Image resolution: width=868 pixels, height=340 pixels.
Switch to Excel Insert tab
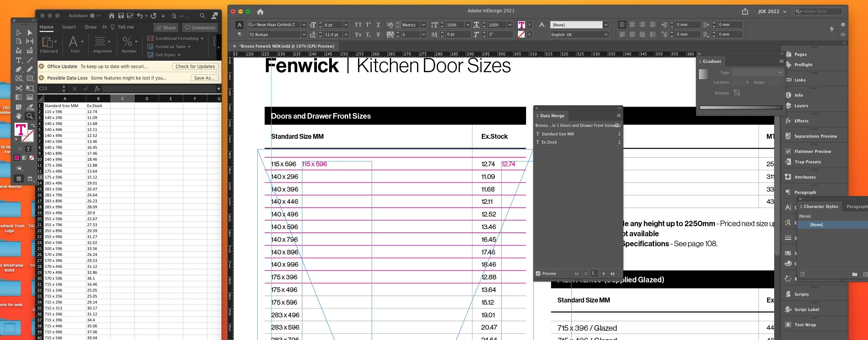pos(69,27)
